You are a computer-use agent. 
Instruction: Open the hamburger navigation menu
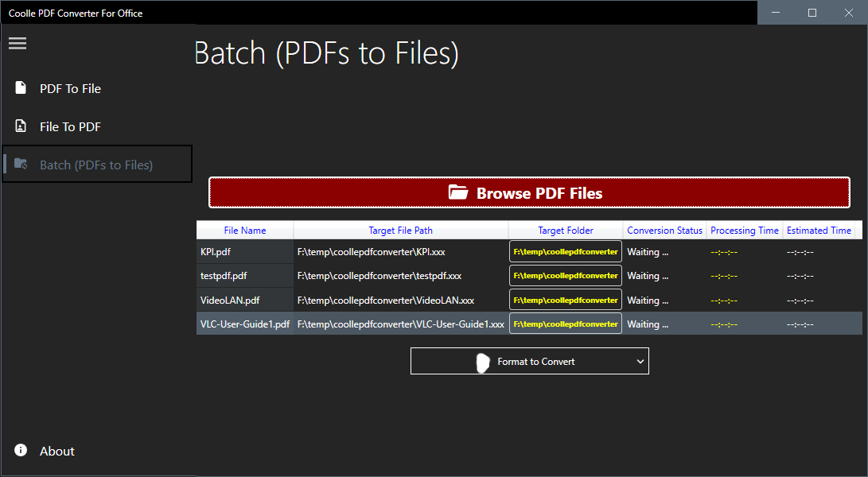17,43
